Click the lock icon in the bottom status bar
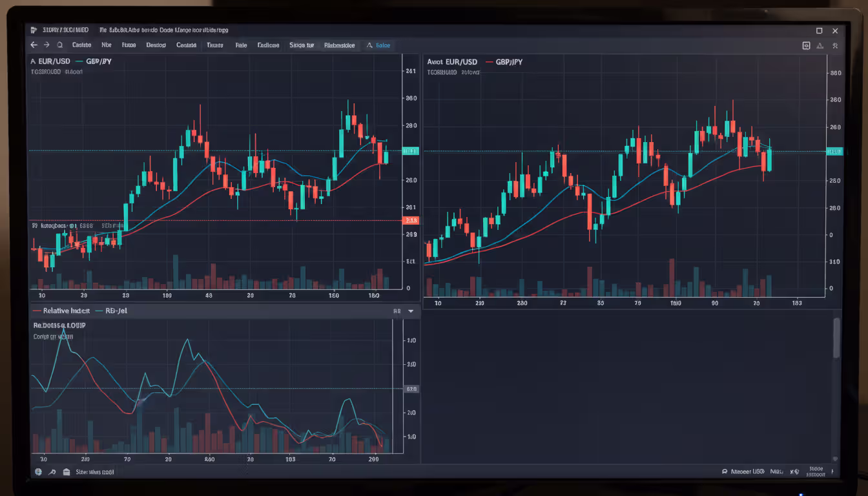This screenshot has width=868, height=496. coord(66,472)
